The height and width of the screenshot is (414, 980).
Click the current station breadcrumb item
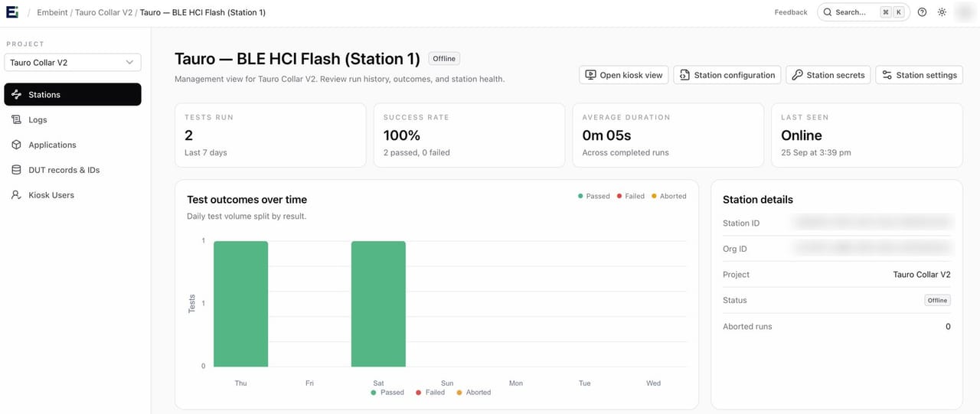coord(203,12)
